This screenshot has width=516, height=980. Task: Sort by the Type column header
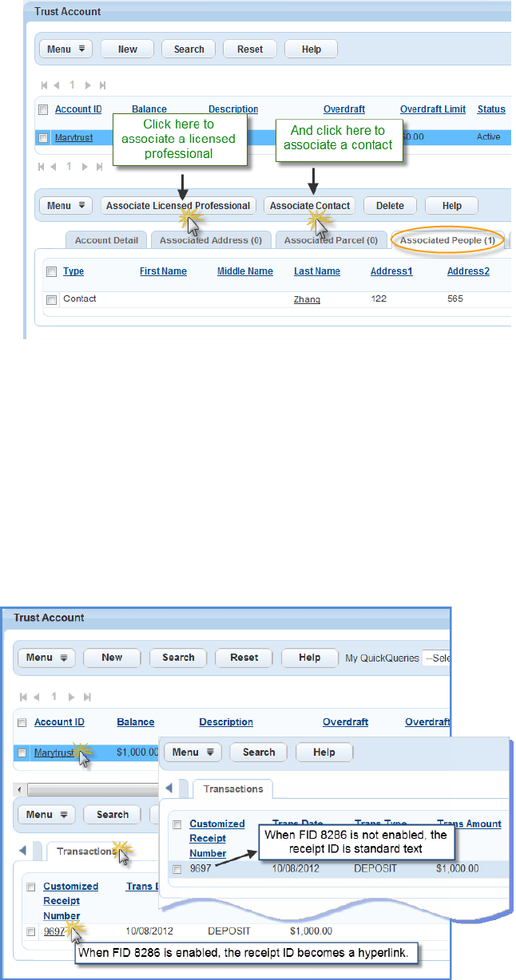click(x=73, y=271)
